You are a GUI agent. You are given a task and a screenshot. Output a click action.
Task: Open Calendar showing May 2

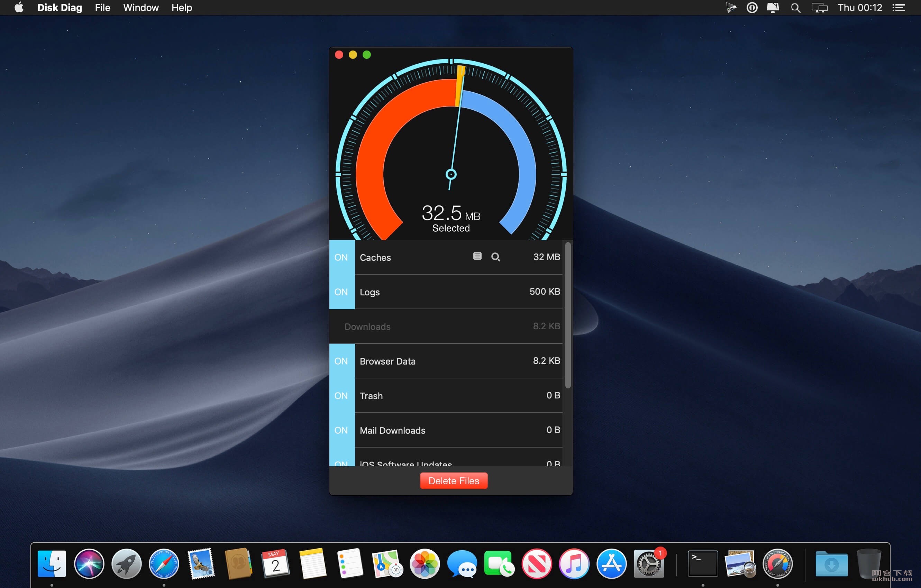click(x=275, y=563)
